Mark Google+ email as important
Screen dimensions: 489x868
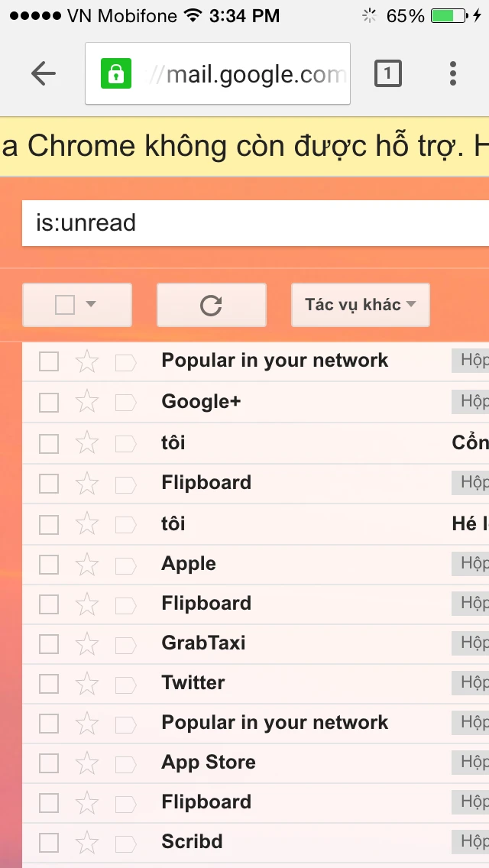[x=126, y=403]
